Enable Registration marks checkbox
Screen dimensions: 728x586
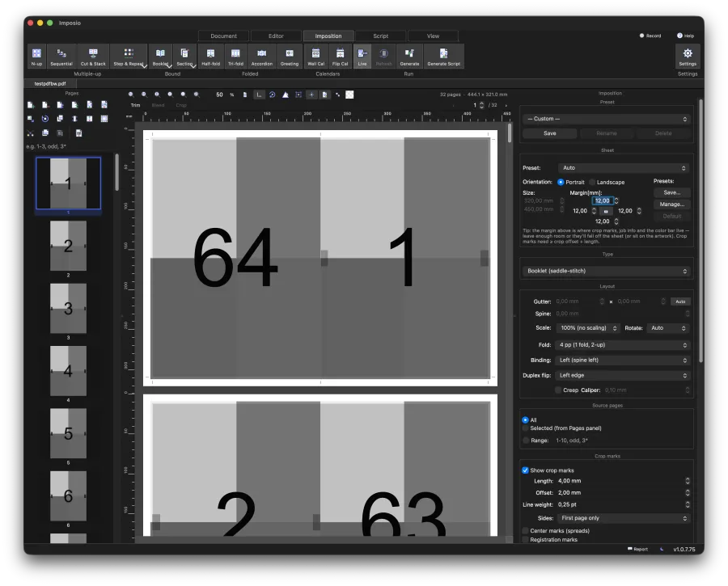(526, 540)
